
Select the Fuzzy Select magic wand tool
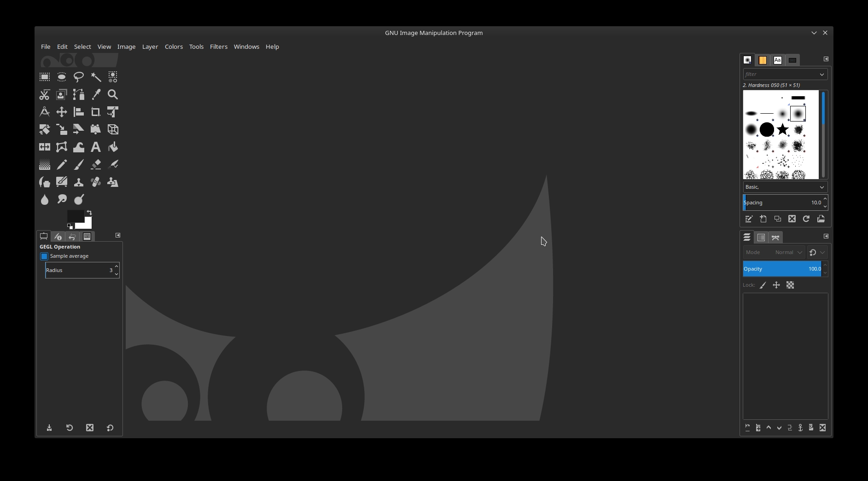tap(96, 77)
